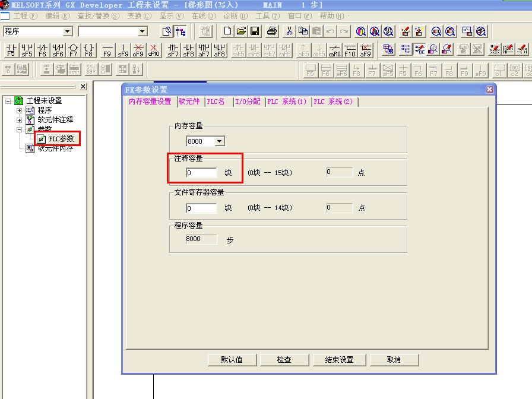Insert normally open contact F5

coord(11,50)
